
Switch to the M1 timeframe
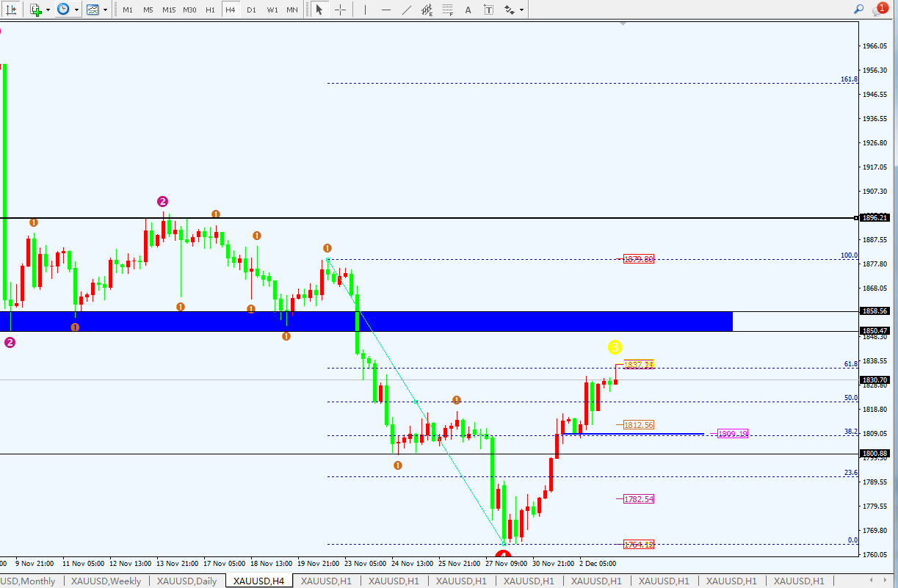tap(128, 10)
